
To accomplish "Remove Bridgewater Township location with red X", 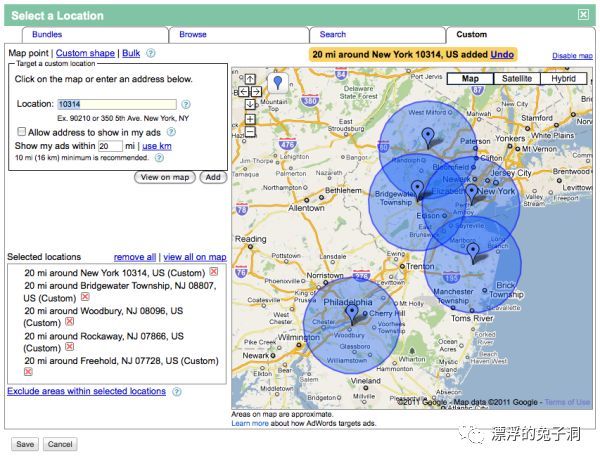I will [x=85, y=297].
